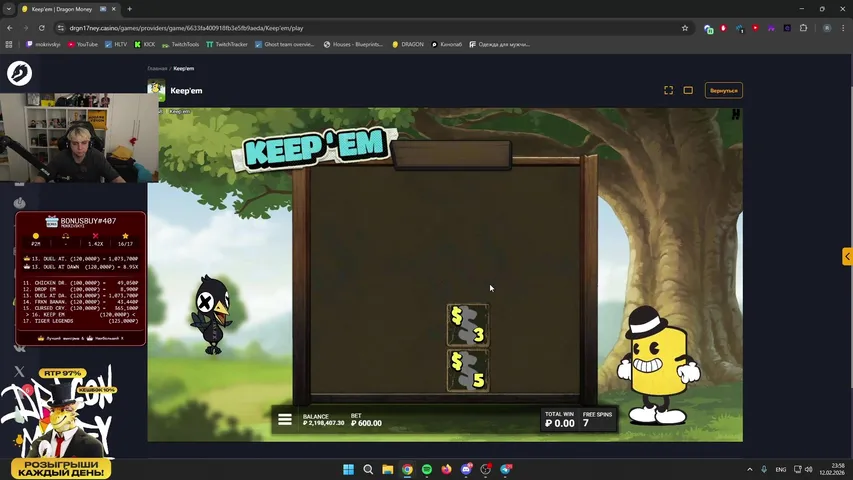Open a new browser tab
Image resolution: width=853 pixels, height=480 pixels.
pyautogui.click(x=129, y=9)
